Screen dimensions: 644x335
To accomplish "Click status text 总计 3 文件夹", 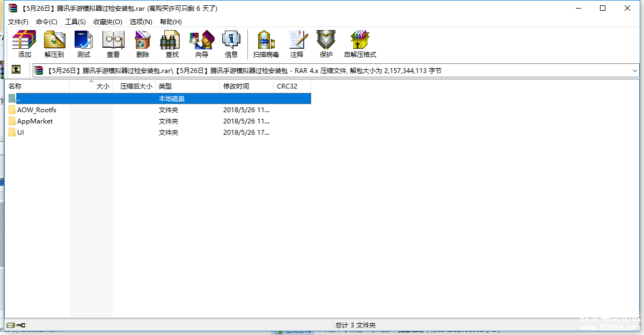I will 355,325.
